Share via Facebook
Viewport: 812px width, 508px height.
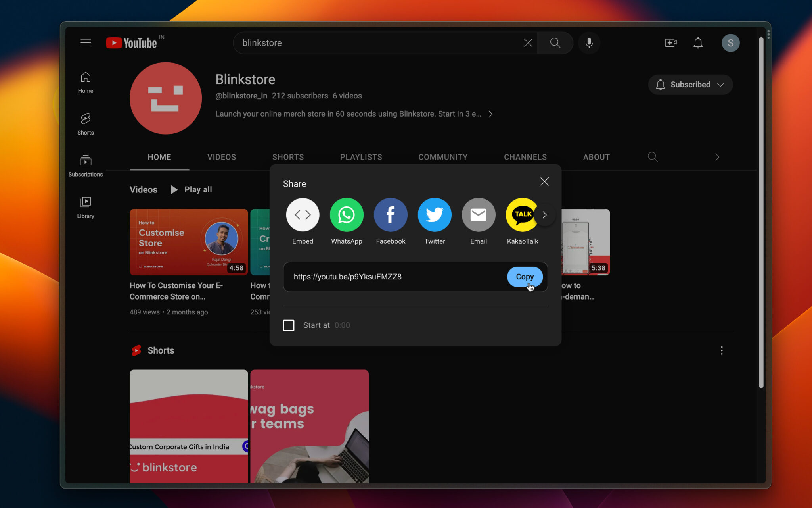391,215
